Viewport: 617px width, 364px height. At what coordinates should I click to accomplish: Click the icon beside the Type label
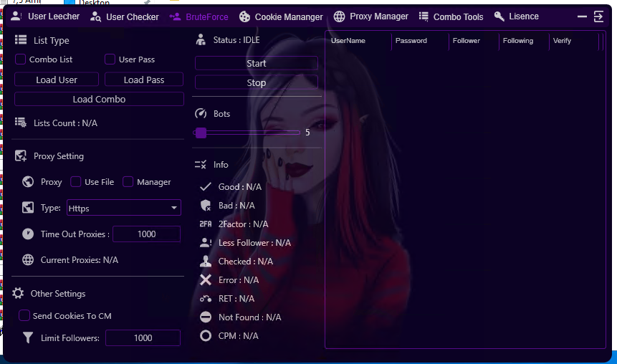(x=28, y=207)
